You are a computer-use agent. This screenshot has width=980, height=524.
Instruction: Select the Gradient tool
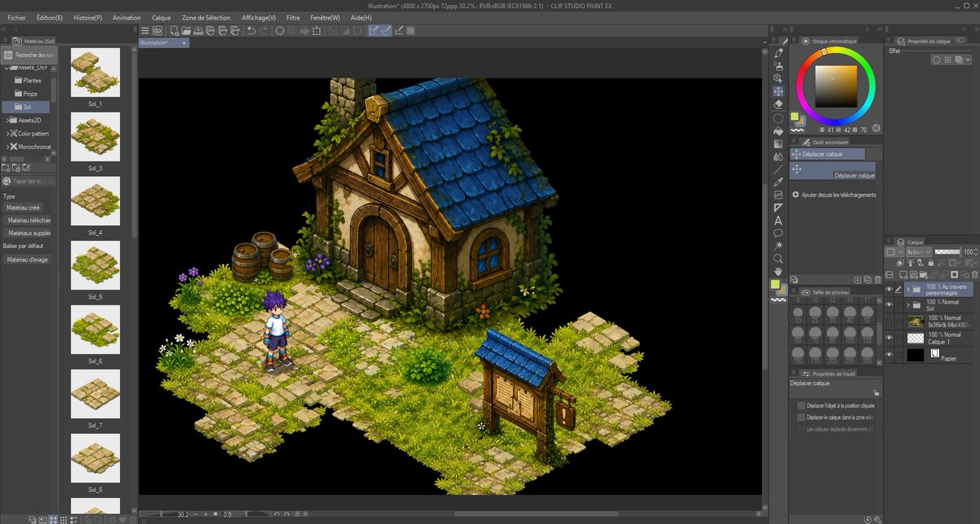[x=778, y=144]
